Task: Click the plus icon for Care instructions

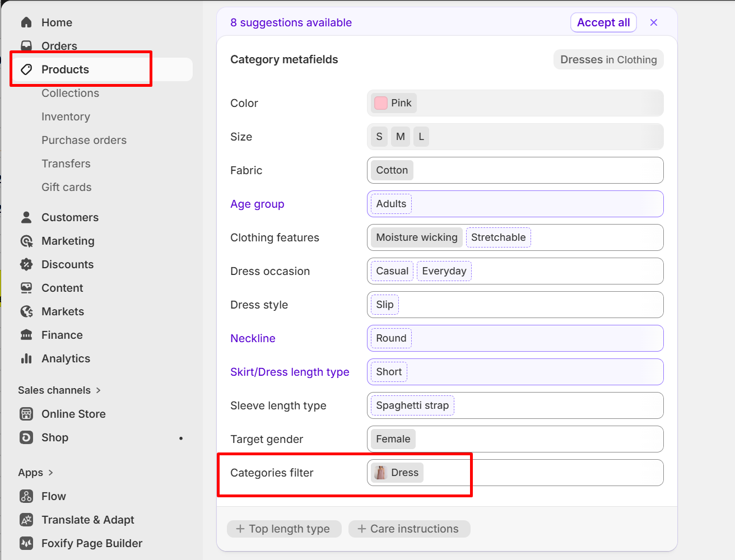Action: pos(362,529)
